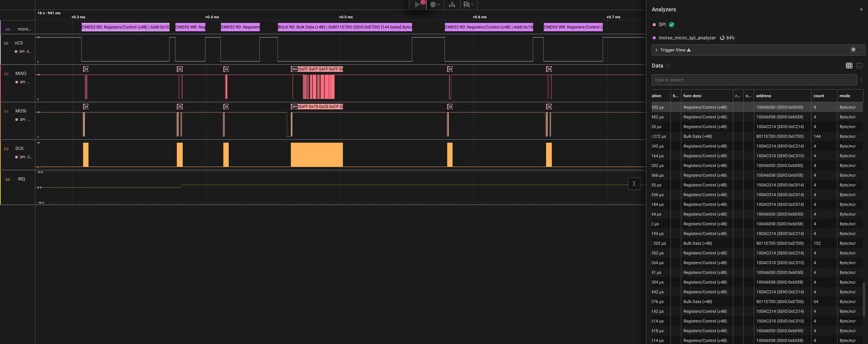Click the BULK RD: Bulk Data frame bubble

(344, 27)
